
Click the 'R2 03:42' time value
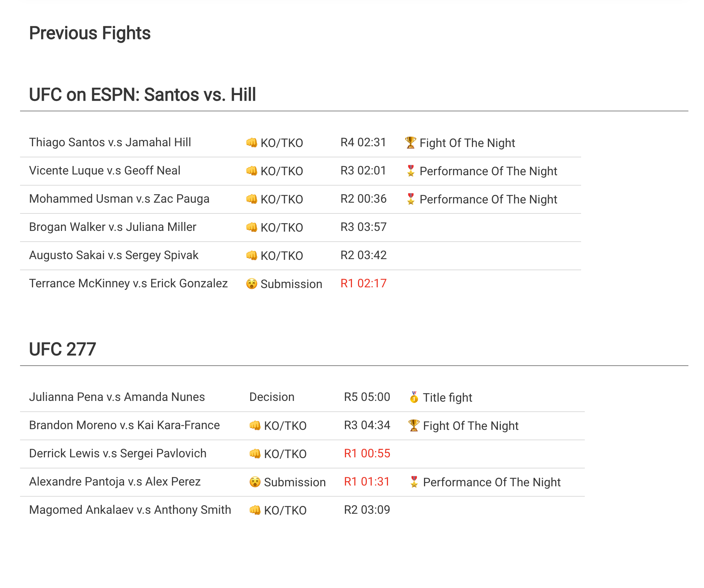[x=364, y=255]
